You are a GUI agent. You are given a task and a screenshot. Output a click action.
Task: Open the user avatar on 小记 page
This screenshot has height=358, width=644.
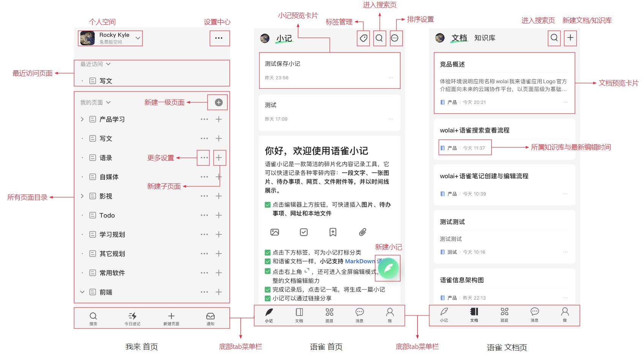[265, 38]
